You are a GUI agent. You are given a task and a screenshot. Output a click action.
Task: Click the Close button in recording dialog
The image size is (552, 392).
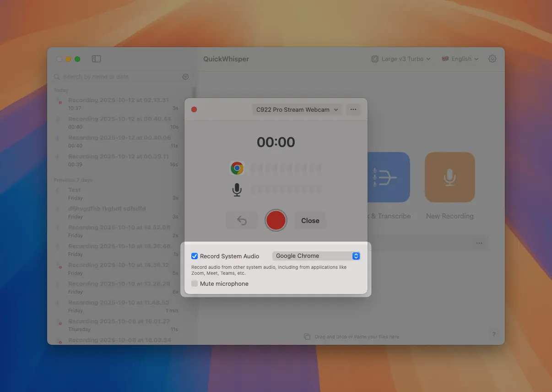[310, 221]
